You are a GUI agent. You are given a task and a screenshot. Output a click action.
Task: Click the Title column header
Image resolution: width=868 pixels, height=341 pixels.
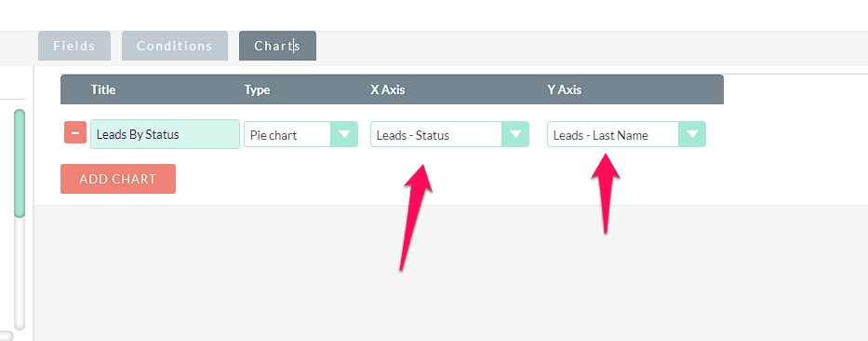click(x=103, y=89)
